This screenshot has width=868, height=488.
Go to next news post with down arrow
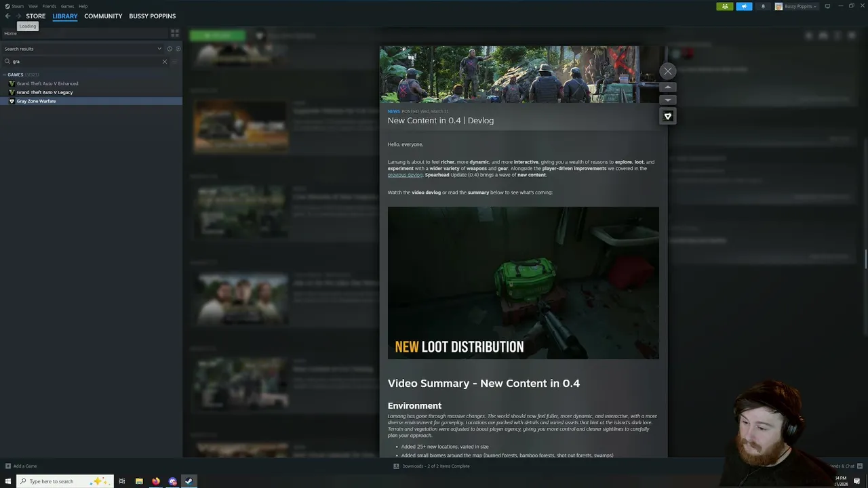click(x=668, y=100)
